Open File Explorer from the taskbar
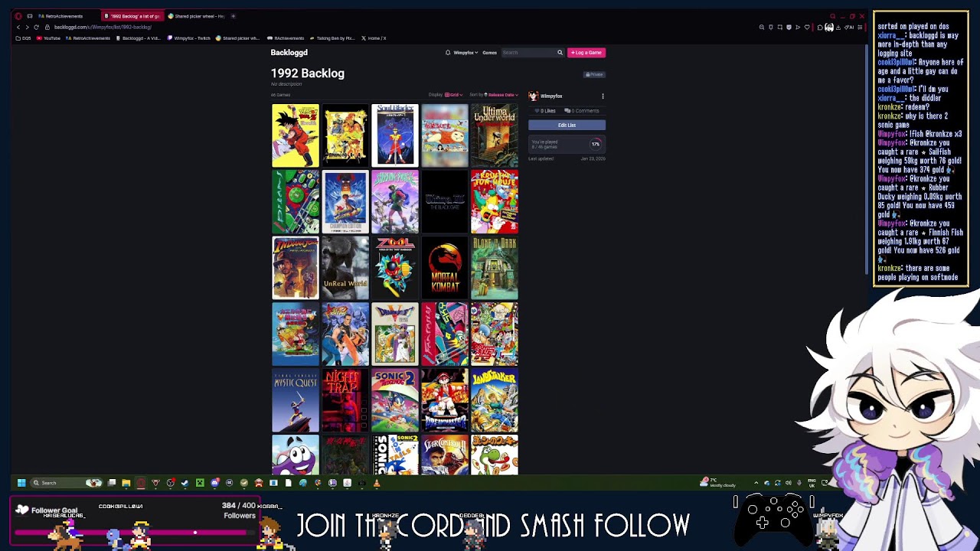This screenshot has width=980, height=551. 126,483
